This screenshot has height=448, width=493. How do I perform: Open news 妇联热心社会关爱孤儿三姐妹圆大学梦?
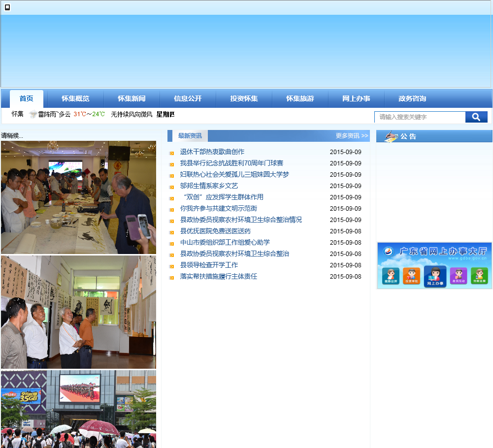tap(234, 174)
